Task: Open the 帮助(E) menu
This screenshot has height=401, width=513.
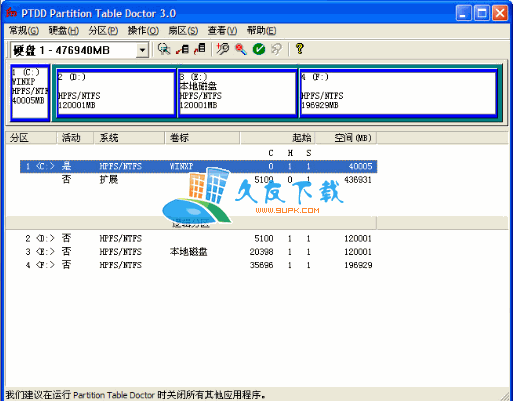Action: coord(261,31)
